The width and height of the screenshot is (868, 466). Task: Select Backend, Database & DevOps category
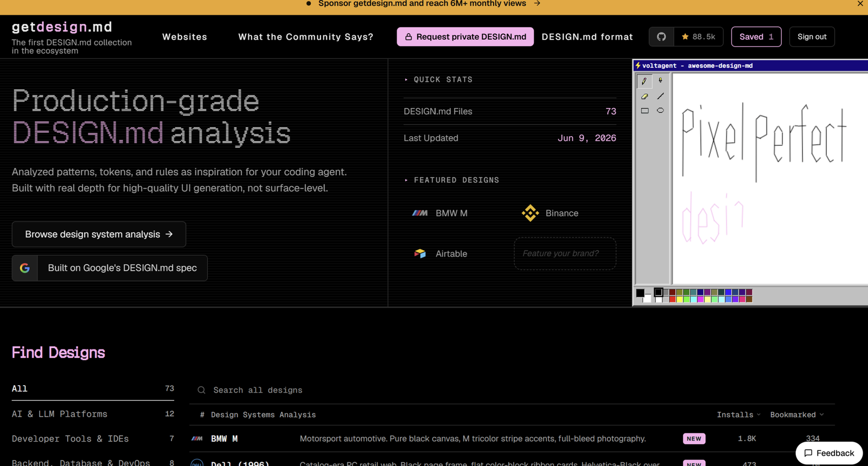pos(93,462)
